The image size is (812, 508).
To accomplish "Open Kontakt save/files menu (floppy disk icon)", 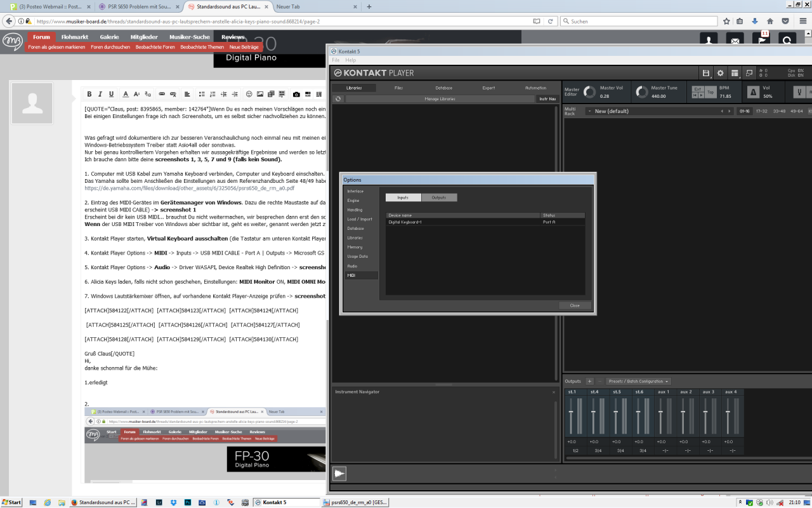I will 706,73.
